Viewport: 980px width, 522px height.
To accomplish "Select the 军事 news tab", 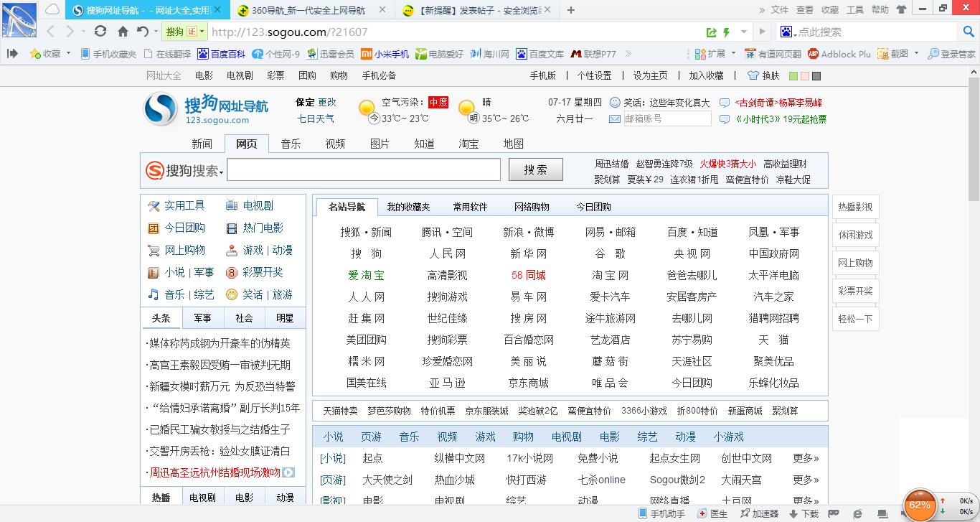I will 202,318.
